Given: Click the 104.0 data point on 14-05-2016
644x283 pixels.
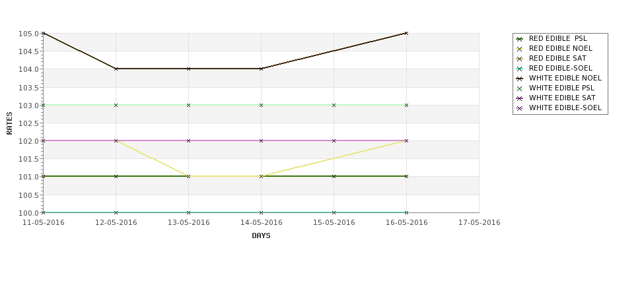Looking at the screenshot, I should (261, 69).
